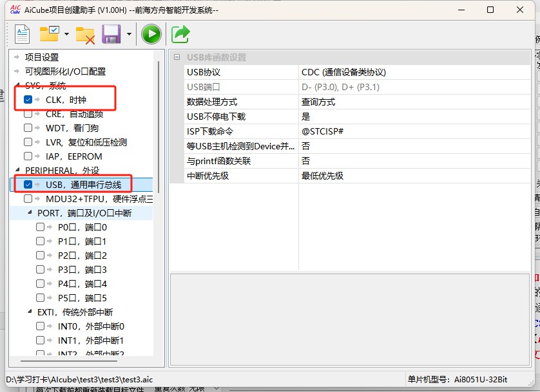
Task: Open the dropdown arrow beside save icon
Action: click(129, 34)
